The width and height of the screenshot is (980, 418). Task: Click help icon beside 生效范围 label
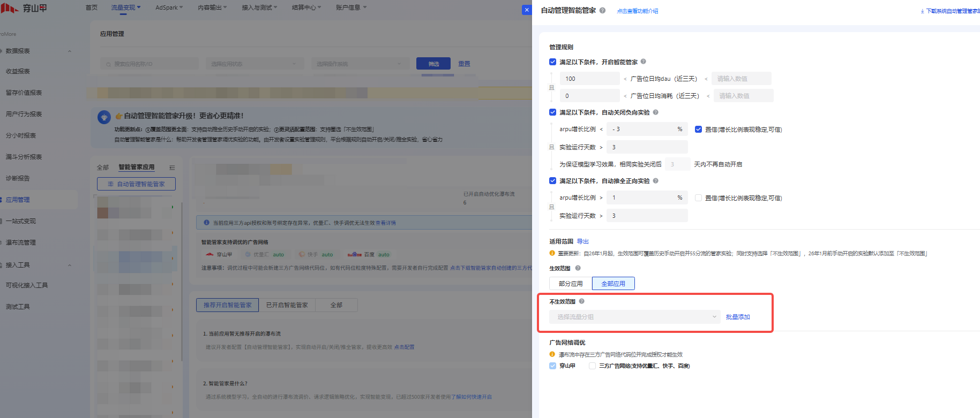tap(578, 268)
